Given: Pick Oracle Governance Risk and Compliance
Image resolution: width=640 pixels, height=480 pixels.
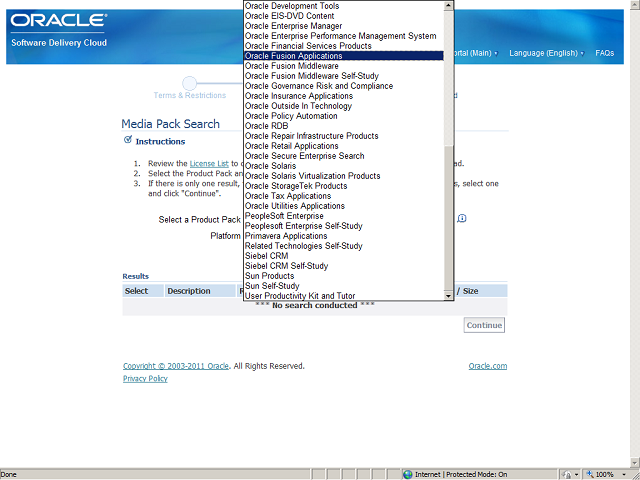Looking at the screenshot, I should 344,86.
